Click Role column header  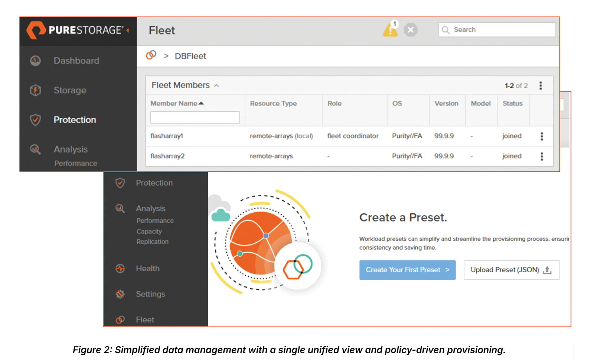pos(334,104)
